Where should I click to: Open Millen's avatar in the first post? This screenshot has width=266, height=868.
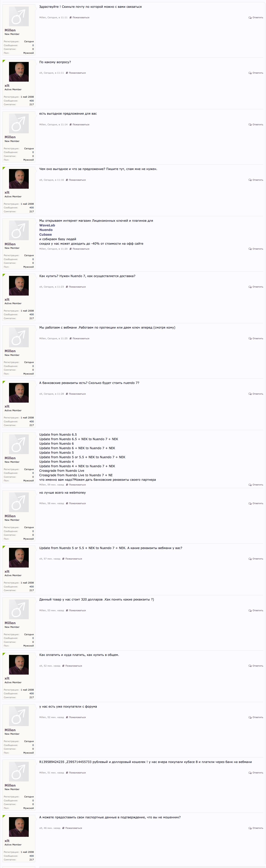[18, 16]
